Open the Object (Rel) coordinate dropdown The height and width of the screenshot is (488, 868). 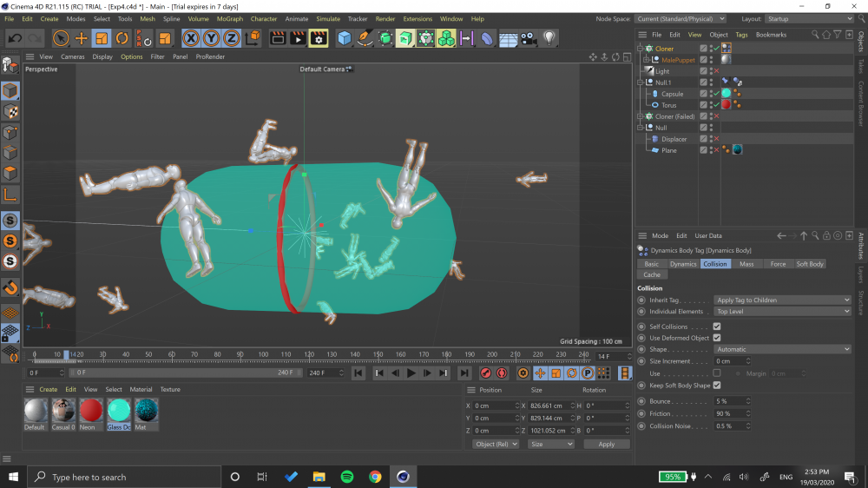click(x=496, y=445)
